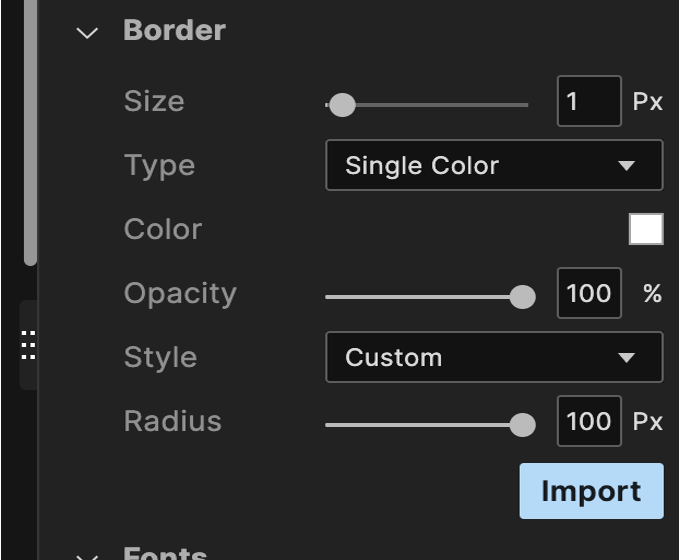
Task: Click the Type label text
Action: 159,165
